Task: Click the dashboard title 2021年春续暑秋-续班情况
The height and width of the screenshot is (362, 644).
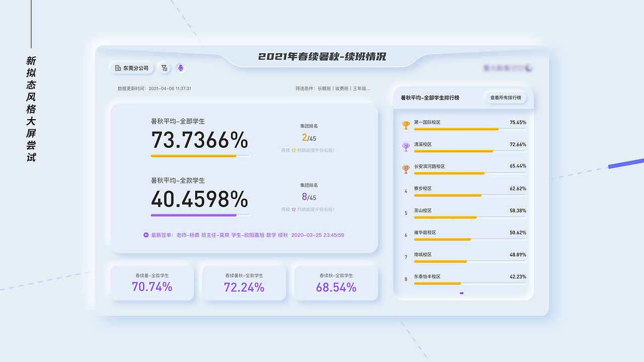Action: 322,56
